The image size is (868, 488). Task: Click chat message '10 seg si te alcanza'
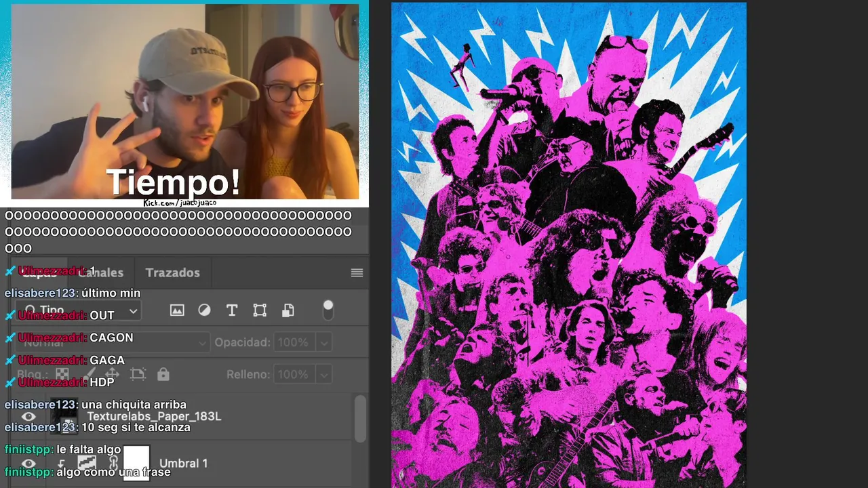[136, 427]
